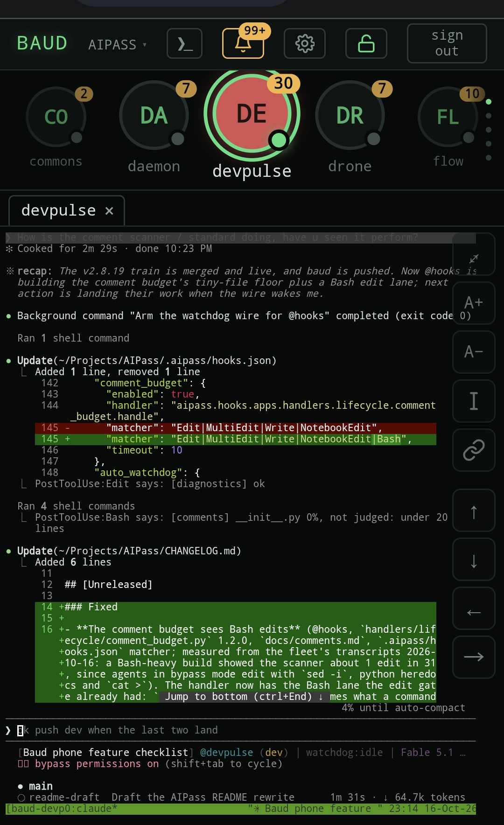Click the tmux 'baud-devp0:claude*' window label

pos(61,809)
